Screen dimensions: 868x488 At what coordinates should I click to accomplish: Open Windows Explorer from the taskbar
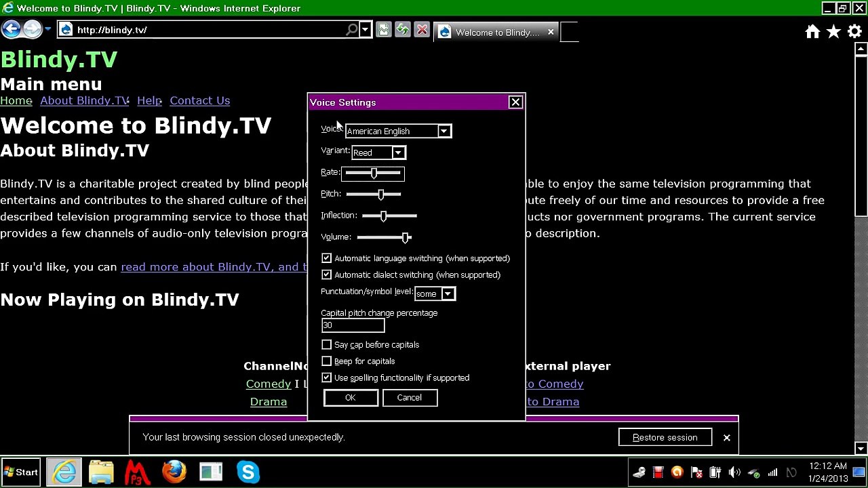(x=101, y=472)
